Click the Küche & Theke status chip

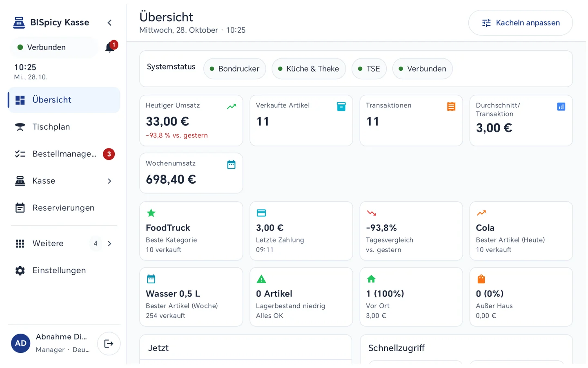[x=308, y=69]
